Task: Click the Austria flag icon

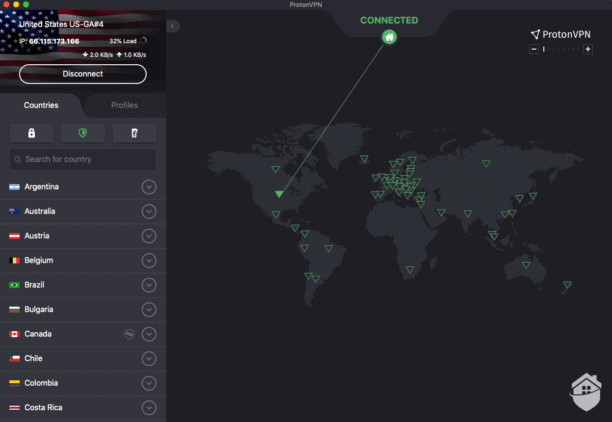Action: 14,236
